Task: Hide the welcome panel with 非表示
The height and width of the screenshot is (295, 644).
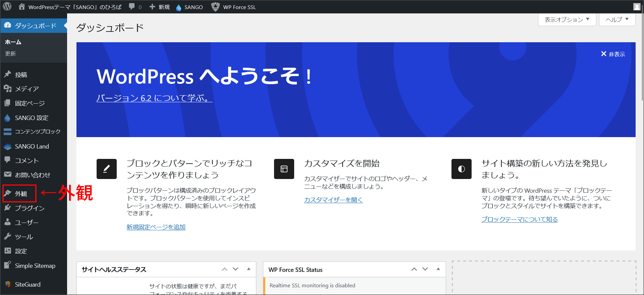Action: point(613,54)
